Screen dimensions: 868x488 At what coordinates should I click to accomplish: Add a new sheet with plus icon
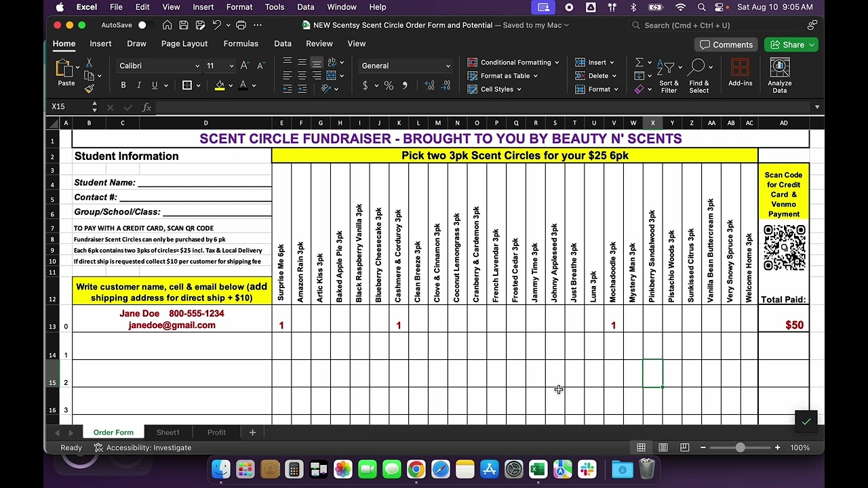pos(252,432)
